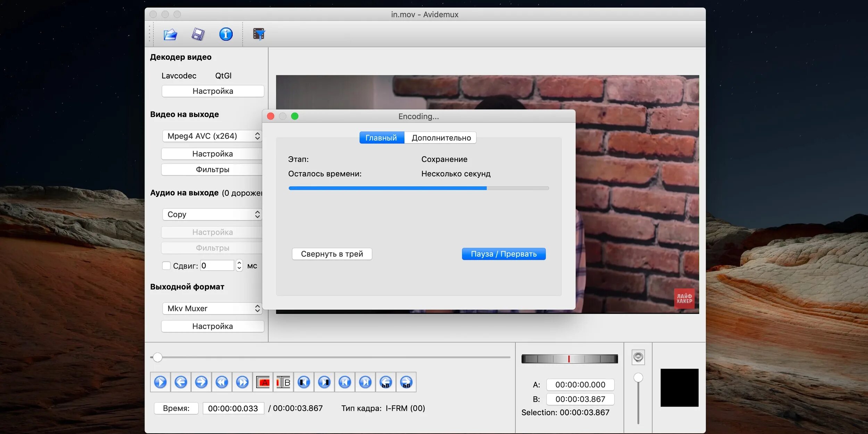Toggle the audio speaker mute icon
868x434 pixels.
tap(638, 357)
